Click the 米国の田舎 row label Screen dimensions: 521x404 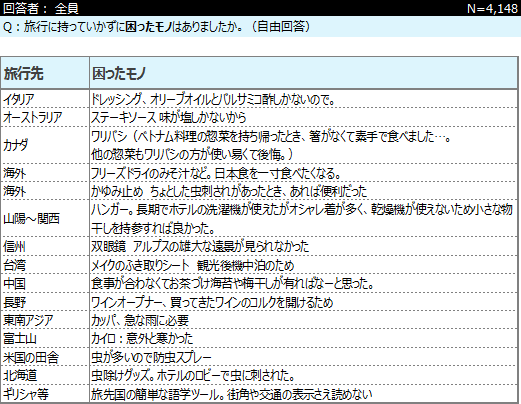tap(45, 357)
